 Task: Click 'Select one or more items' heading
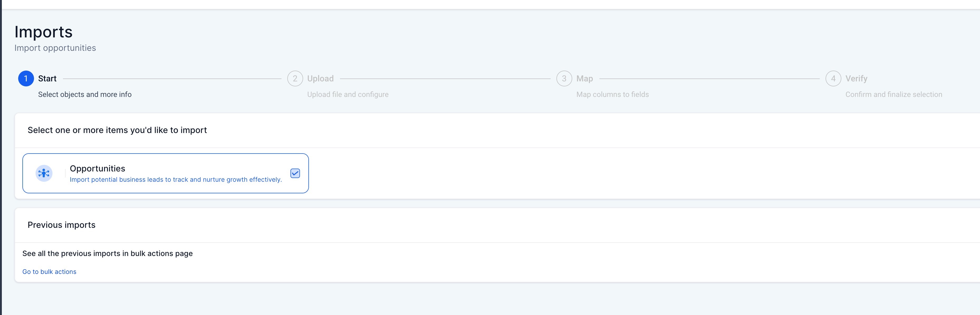coord(117,130)
